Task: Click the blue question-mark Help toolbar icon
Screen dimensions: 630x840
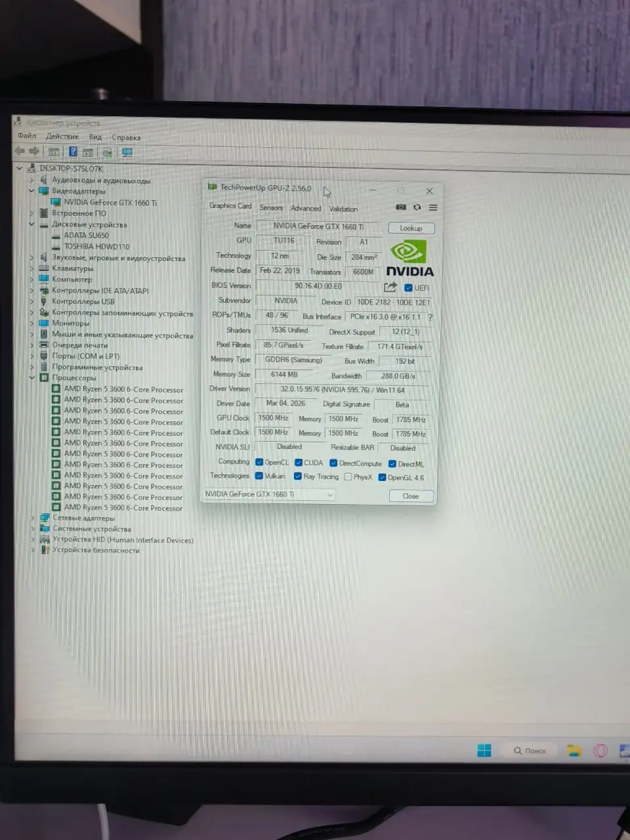Action: pyautogui.click(x=73, y=152)
